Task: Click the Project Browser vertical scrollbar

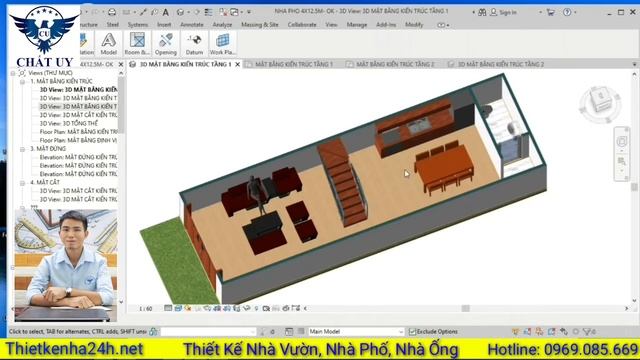Action: pyautogui.click(x=121, y=104)
